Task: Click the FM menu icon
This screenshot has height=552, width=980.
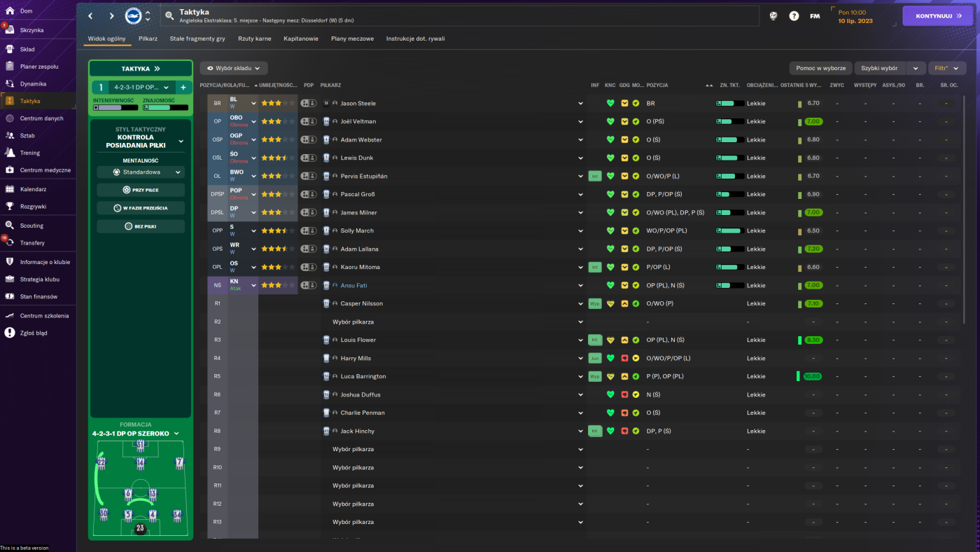Action: pyautogui.click(x=815, y=15)
